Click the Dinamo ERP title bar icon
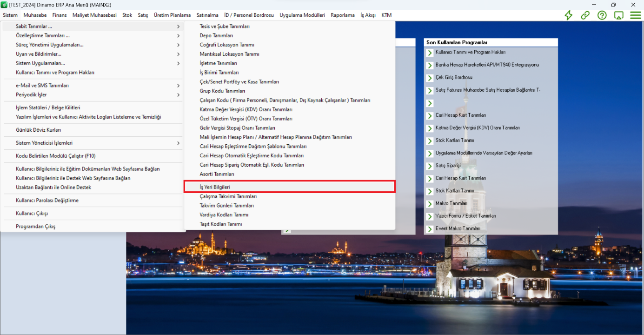Image resolution: width=644 pixels, height=335 pixels. click(x=4, y=5)
